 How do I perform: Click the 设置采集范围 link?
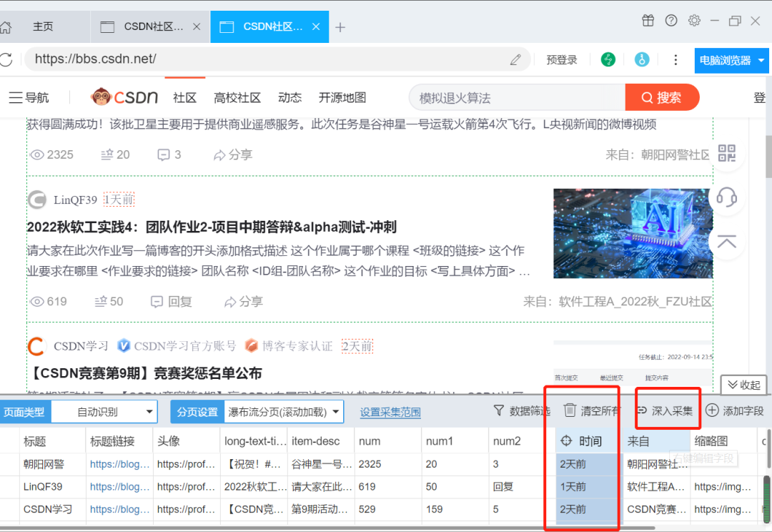click(x=390, y=413)
